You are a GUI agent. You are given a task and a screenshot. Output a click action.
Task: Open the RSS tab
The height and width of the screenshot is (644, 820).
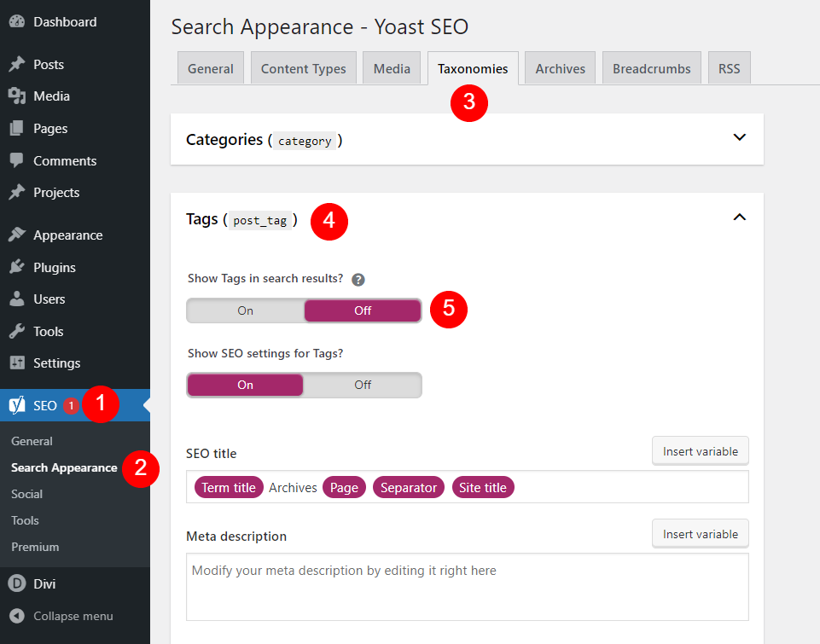coord(729,68)
